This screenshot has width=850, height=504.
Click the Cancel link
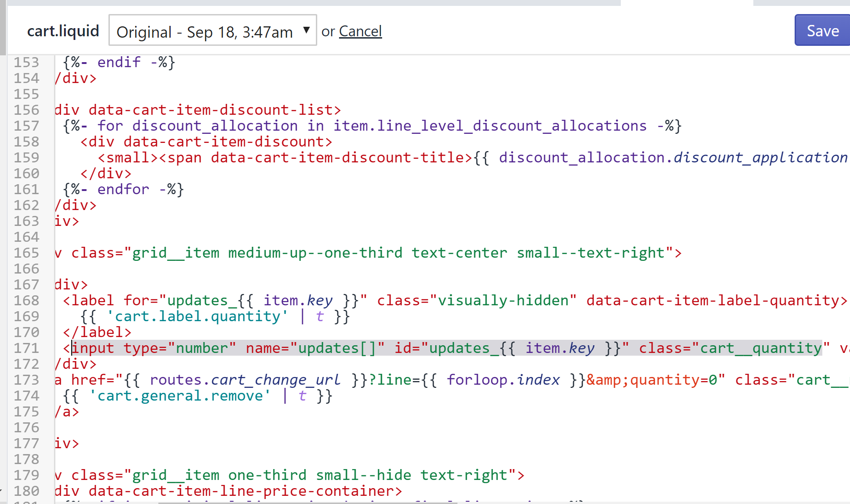click(360, 31)
